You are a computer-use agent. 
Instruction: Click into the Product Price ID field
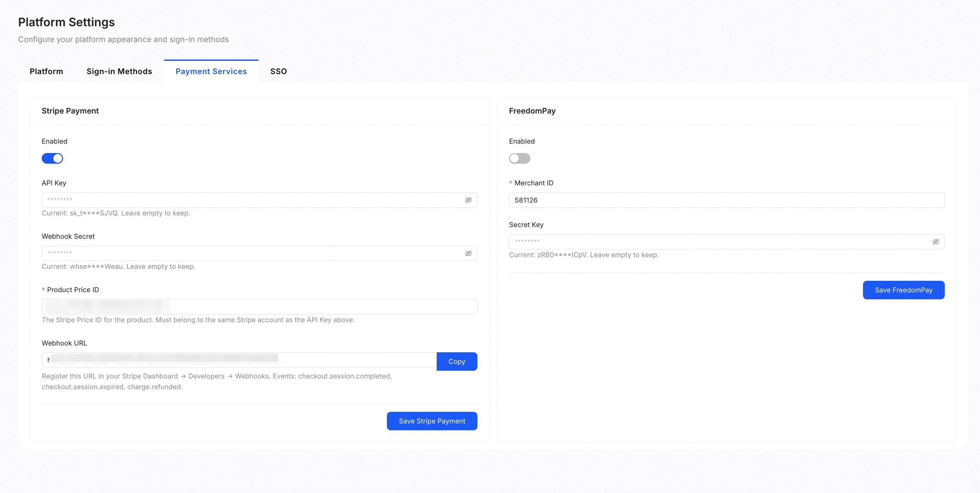point(259,307)
